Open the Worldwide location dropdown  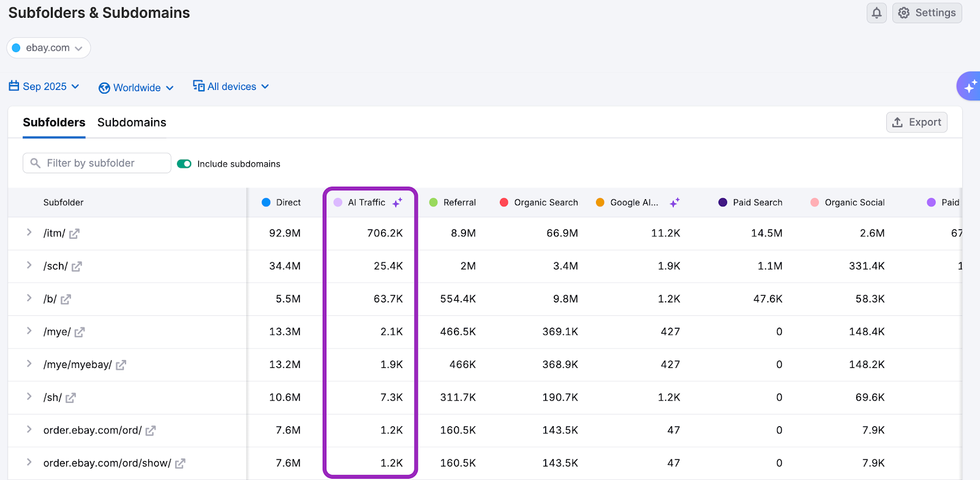point(136,88)
